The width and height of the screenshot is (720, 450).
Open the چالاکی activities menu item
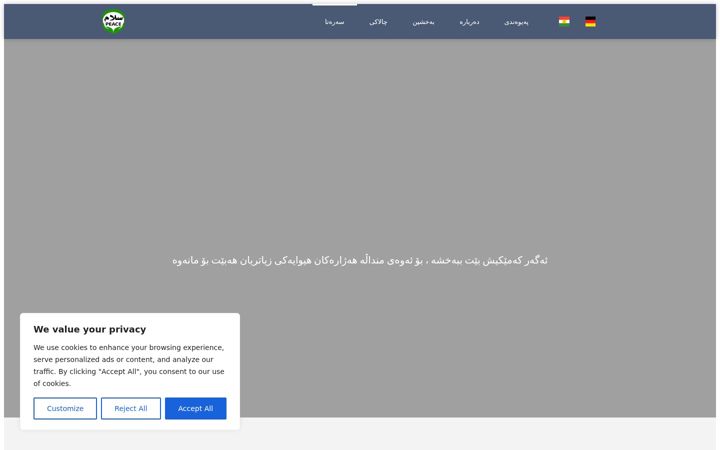[x=378, y=22]
